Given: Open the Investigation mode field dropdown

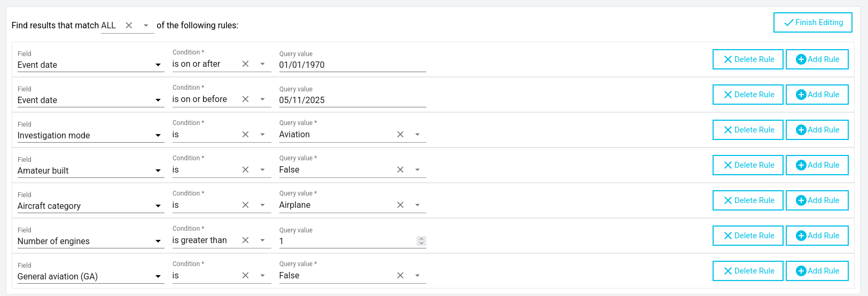Looking at the screenshot, I should 158,136.
